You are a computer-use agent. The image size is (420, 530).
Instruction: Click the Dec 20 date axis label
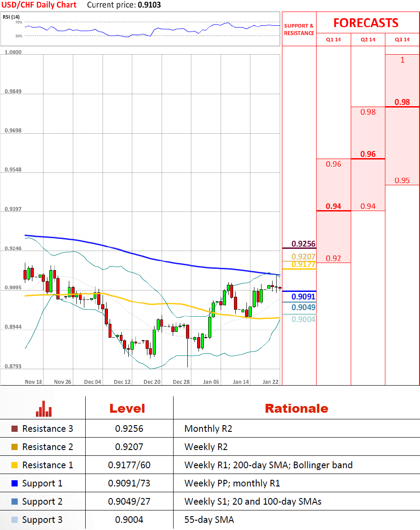pos(152,382)
